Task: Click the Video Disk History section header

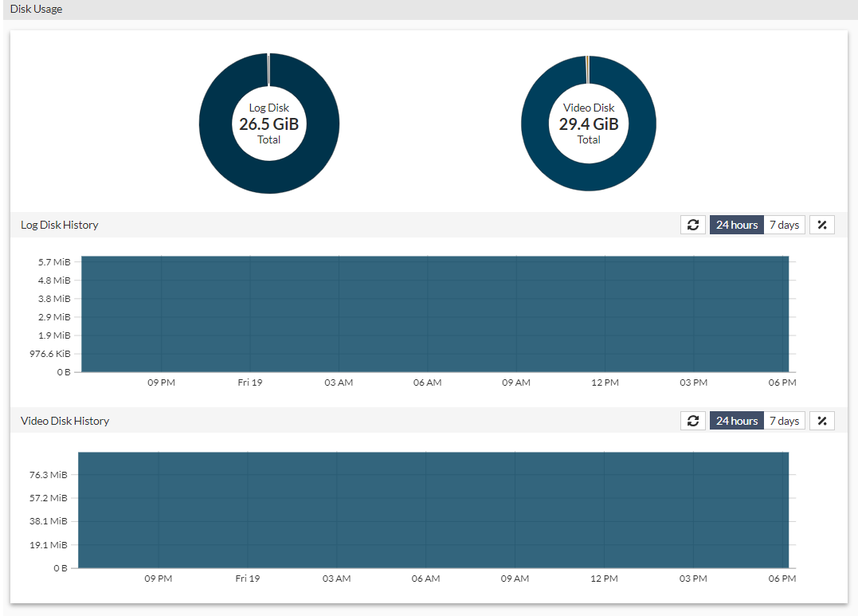Action: 64,421
